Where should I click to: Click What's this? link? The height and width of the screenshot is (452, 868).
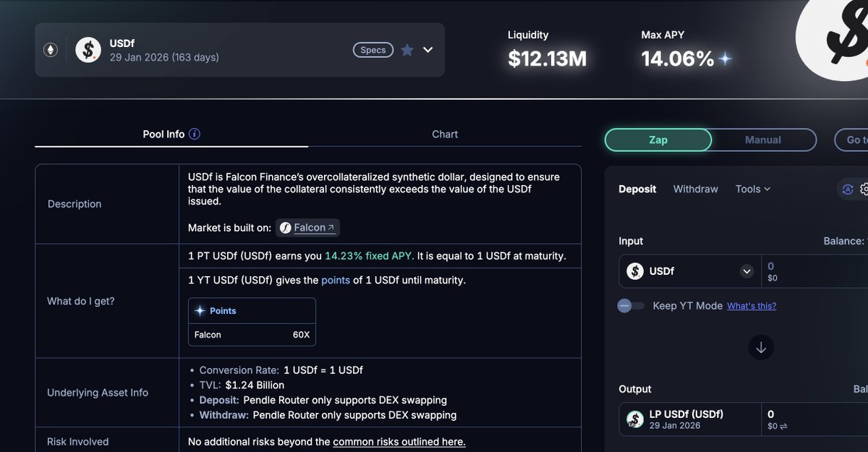click(752, 306)
